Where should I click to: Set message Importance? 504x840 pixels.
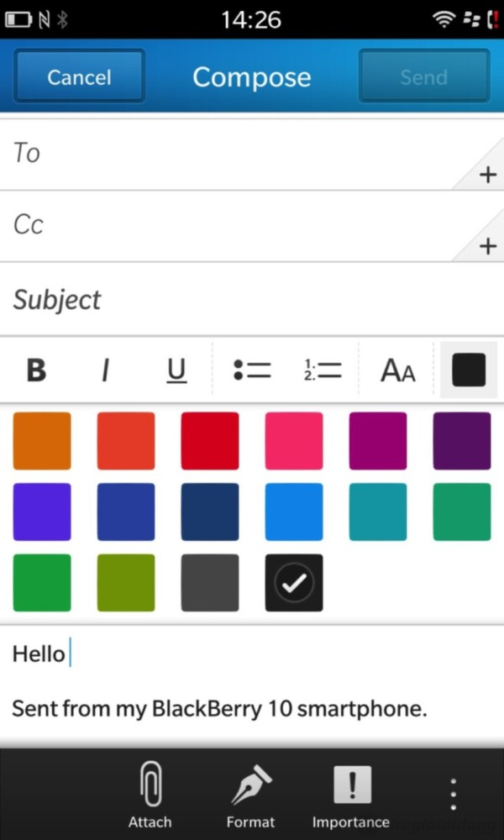[x=351, y=794]
